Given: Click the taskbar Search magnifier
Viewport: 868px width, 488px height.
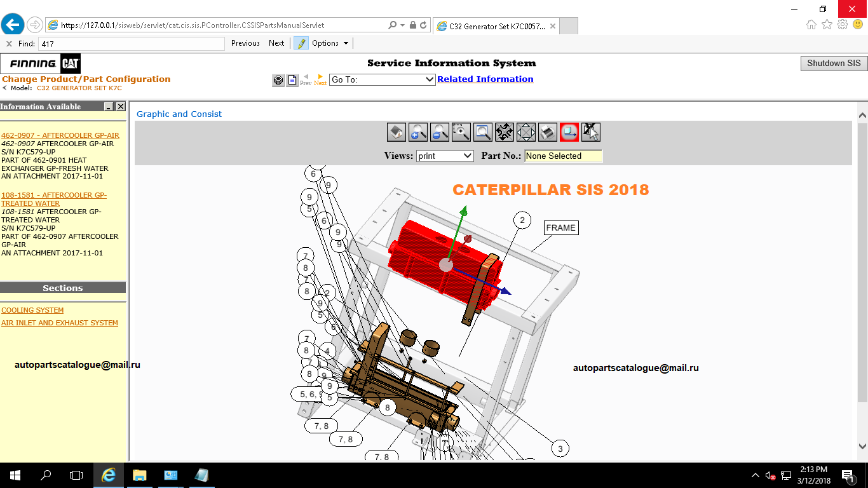Looking at the screenshot, I should click(46, 475).
